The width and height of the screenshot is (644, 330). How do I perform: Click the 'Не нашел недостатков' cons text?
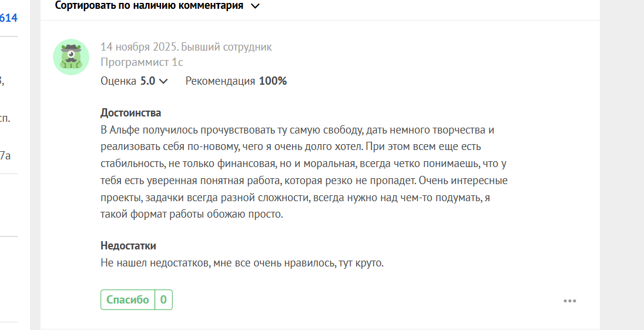pyautogui.click(x=241, y=263)
